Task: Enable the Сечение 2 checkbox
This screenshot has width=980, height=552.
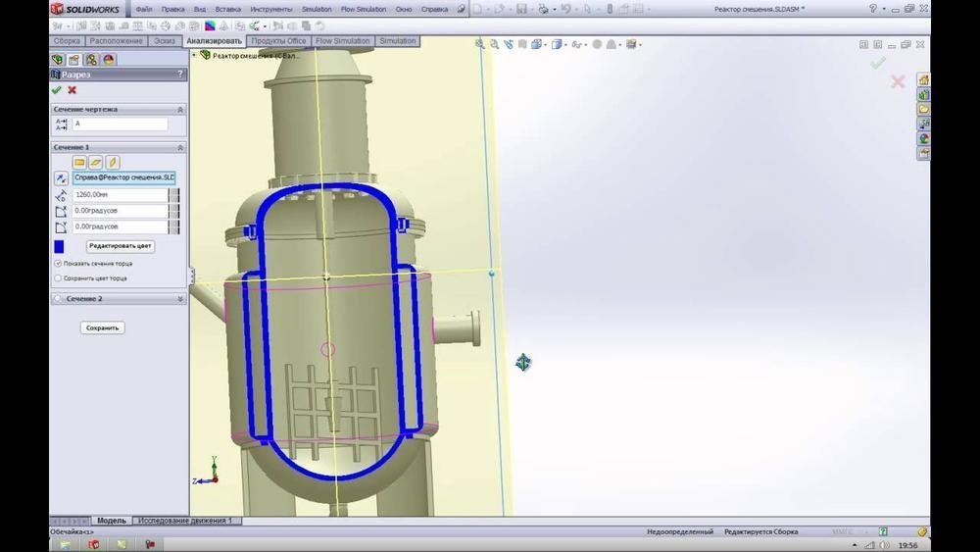Action: pos(58,299)
